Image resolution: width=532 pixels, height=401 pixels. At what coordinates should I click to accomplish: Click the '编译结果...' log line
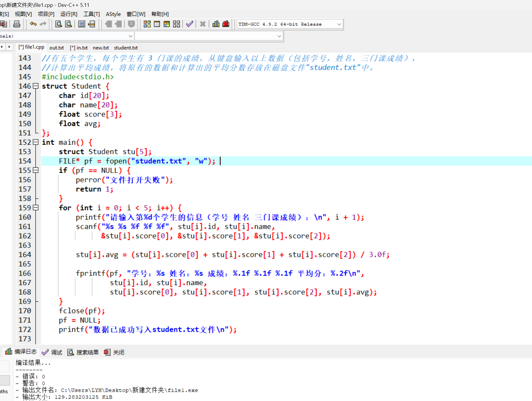33,363
